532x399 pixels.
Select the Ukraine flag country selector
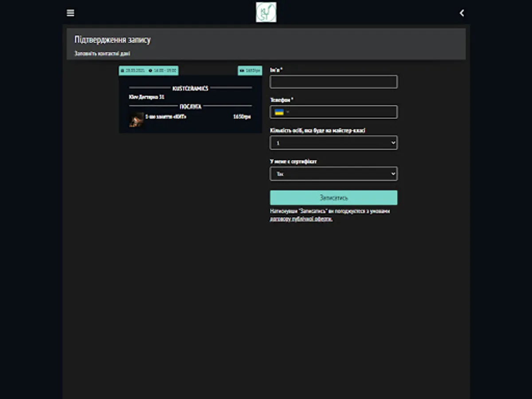click(x=282, y=112)
